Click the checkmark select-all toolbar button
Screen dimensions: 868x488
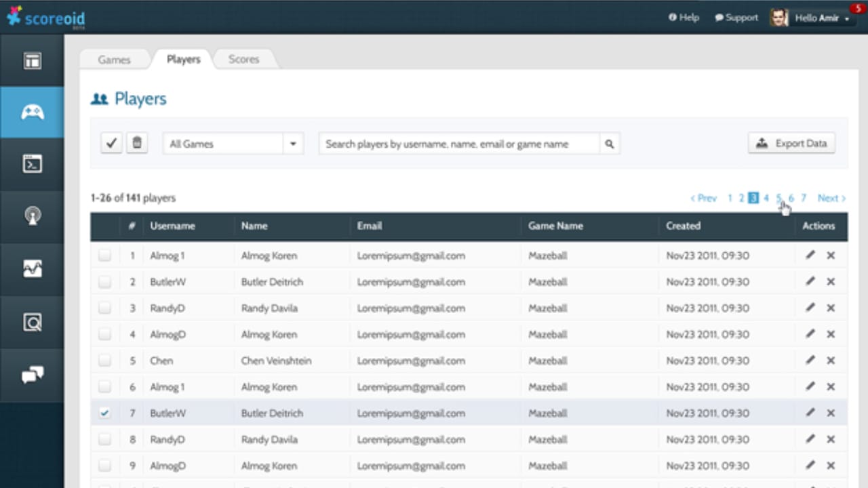(112, 143)
